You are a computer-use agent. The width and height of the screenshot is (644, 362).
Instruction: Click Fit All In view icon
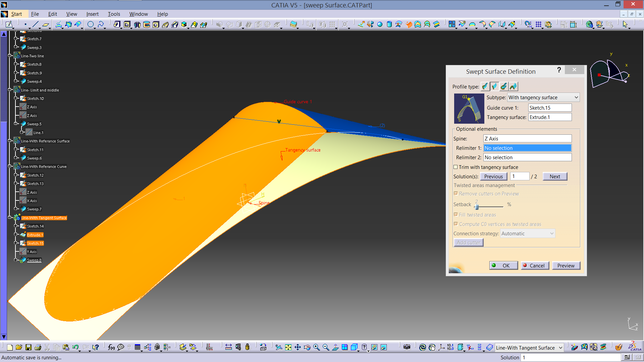pyautogui.click(x=288, y=347)
